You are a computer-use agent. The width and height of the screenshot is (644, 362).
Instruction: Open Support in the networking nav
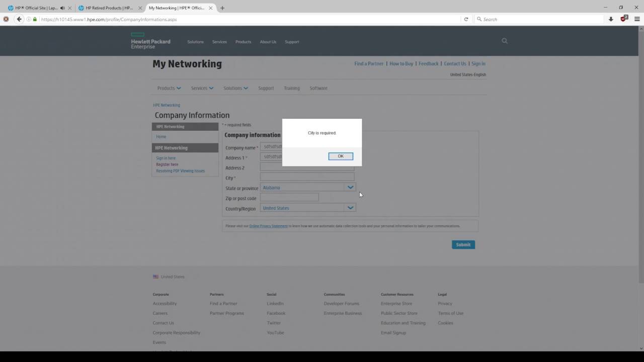[266, 88]
